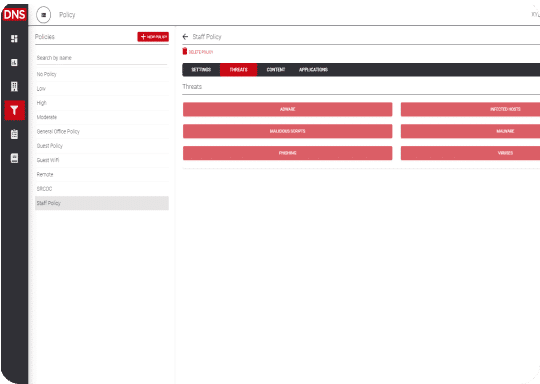The height and width of the screenshot is (384, 540).
Task: Toggle the Adware threat block
Action: (288, 109)
